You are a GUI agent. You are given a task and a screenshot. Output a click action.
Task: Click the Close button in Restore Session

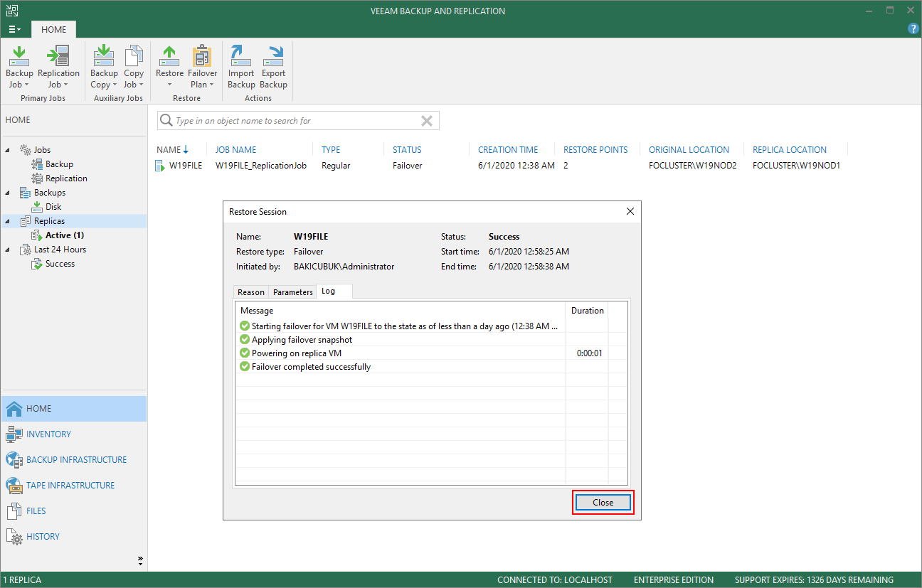click(x=603, y=502)
